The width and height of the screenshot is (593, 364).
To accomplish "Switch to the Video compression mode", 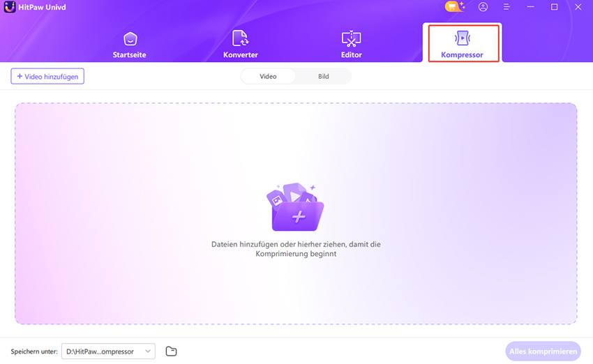I will pyautogui.click(x=268, y=76).
